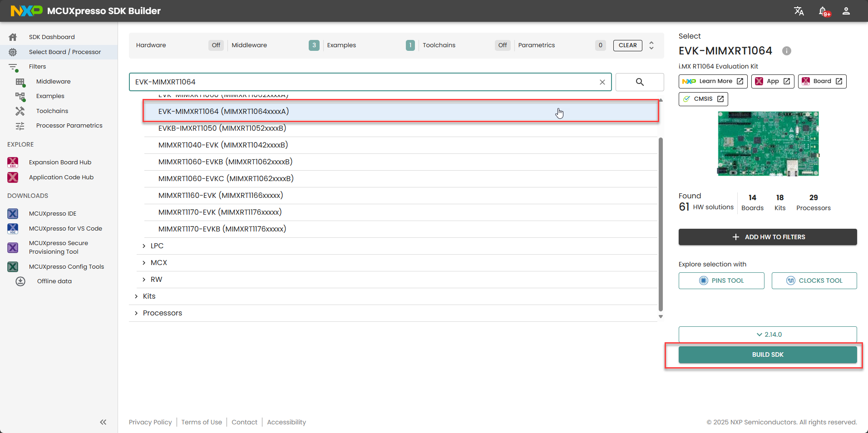
Task: Toggle the Toolchains filter Off switch
Action: (503, 45)
